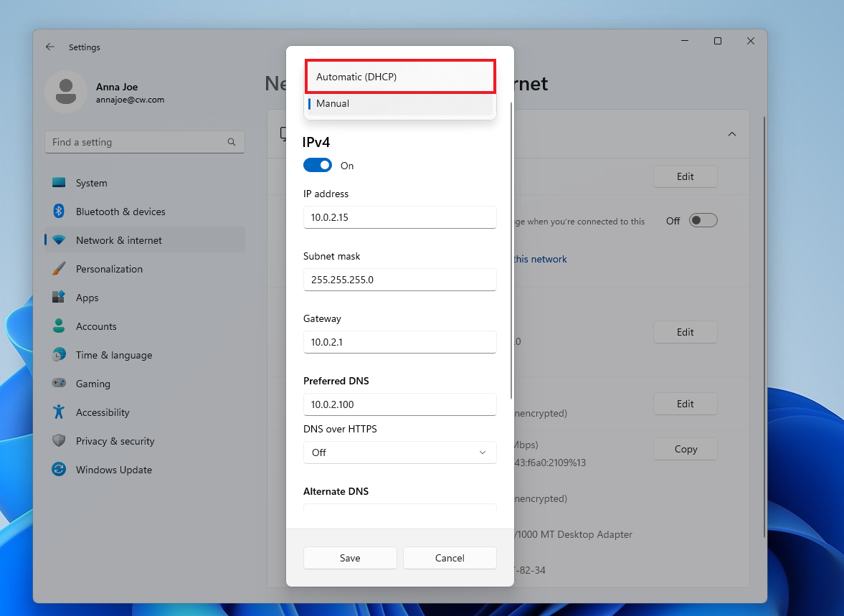Viewport: 844px width, 616px height.
Task: Click the dialog's vertical scrollbar
Action: (511, 250)
